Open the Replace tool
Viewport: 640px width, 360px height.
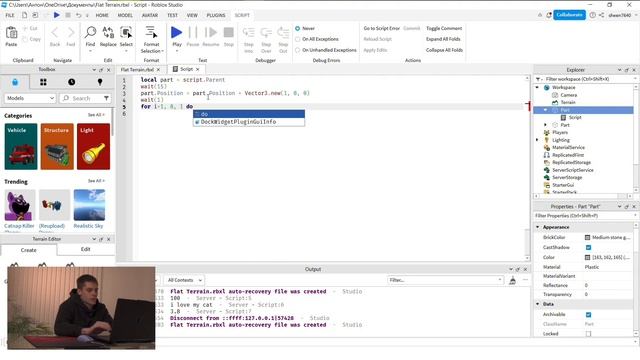[x=108, y=32]
